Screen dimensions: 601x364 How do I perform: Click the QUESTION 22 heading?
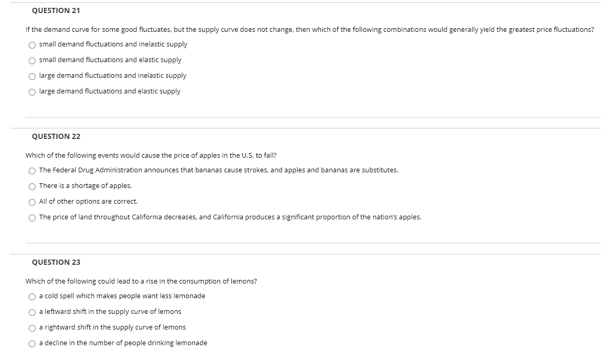(x=56, y=136)
